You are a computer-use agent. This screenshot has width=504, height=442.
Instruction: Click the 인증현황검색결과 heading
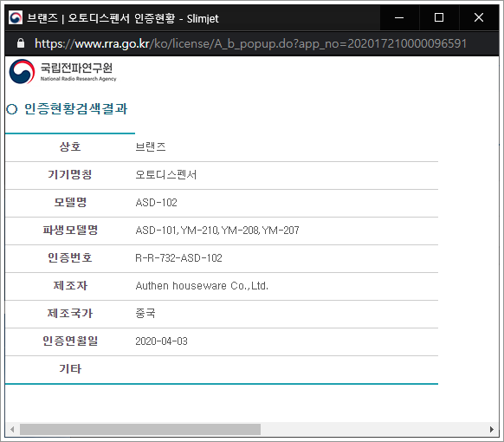(x=76, y=108)
